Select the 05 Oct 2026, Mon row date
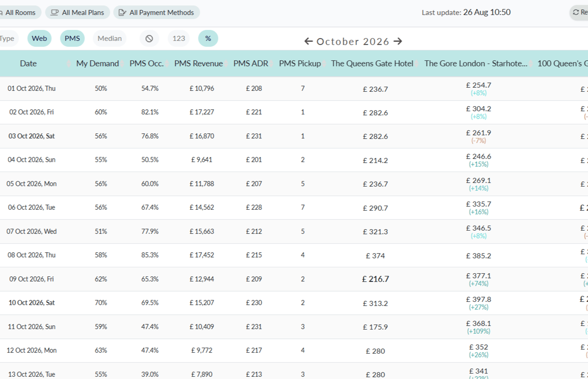This screenshot has height=379, width=588. (x=32, y=184)
